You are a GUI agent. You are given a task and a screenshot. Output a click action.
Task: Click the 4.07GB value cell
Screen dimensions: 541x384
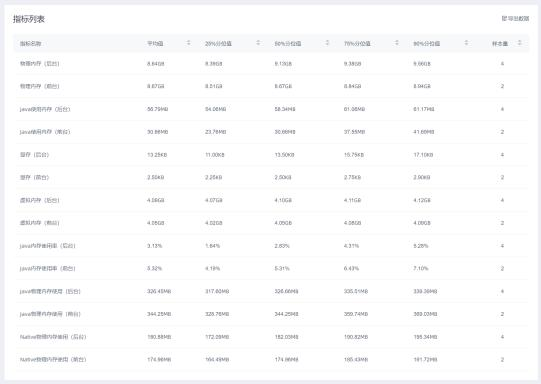pos(214,200)
